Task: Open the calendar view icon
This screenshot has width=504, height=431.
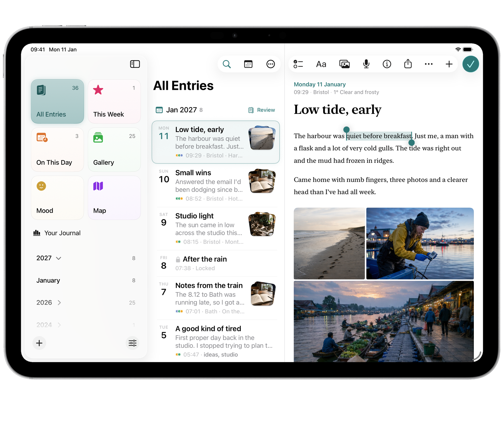Action: pos(248,64)
